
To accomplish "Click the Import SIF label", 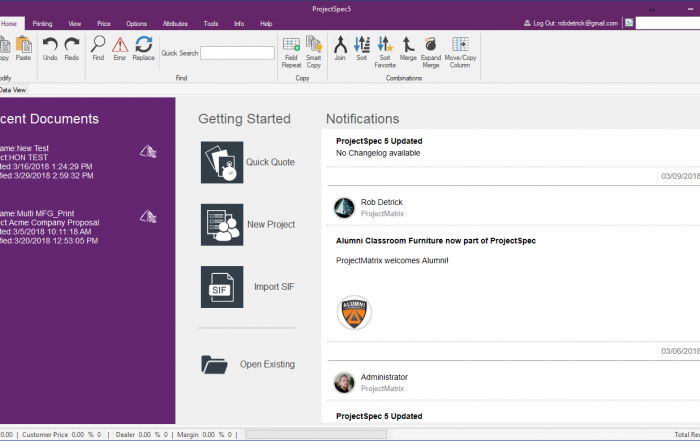I will click(x=274, y=287).
